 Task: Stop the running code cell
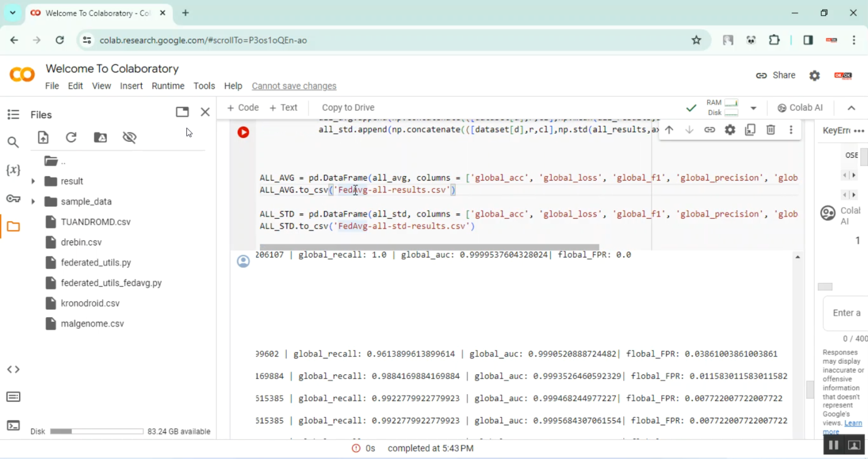tap(243, 133)
